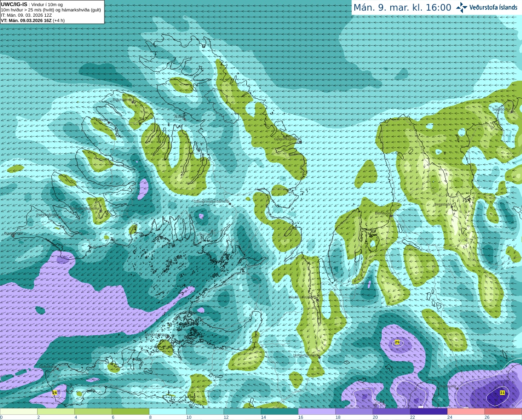Select the yellow 25 m/s gust marker
Image resolution: width=522 pixels, height=420 pixels.
pyautogui.click(x=397, y=342)
